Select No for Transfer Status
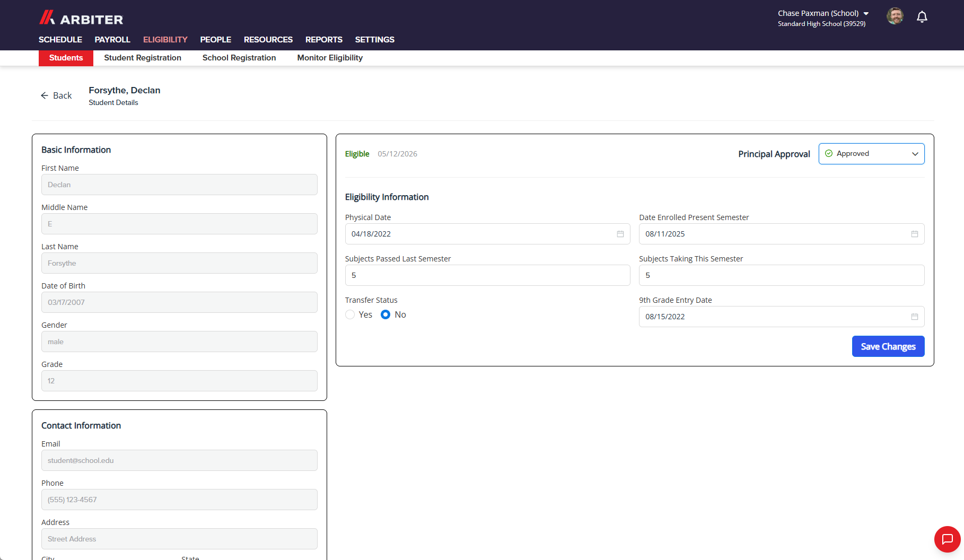 (x=385, y=314)
